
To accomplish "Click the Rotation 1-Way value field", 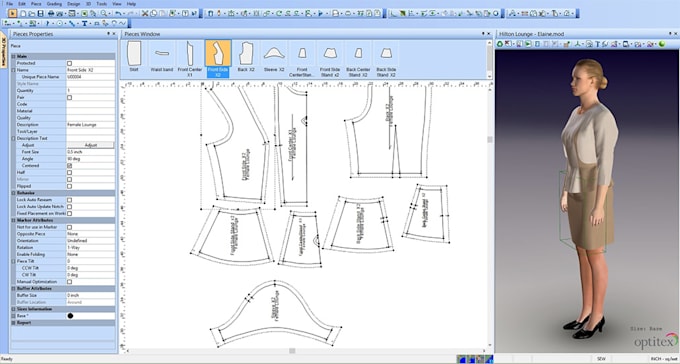I will point(90,247).
